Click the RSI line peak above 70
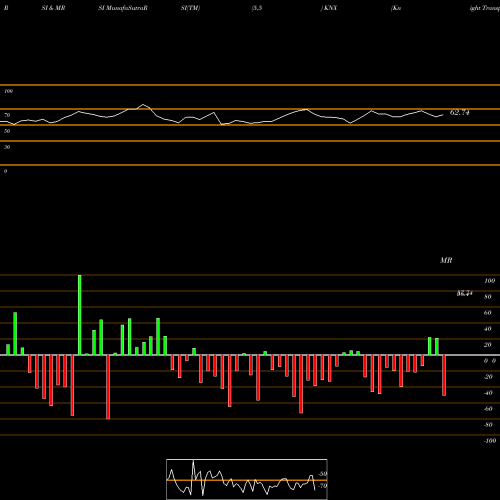 (143, 105)
